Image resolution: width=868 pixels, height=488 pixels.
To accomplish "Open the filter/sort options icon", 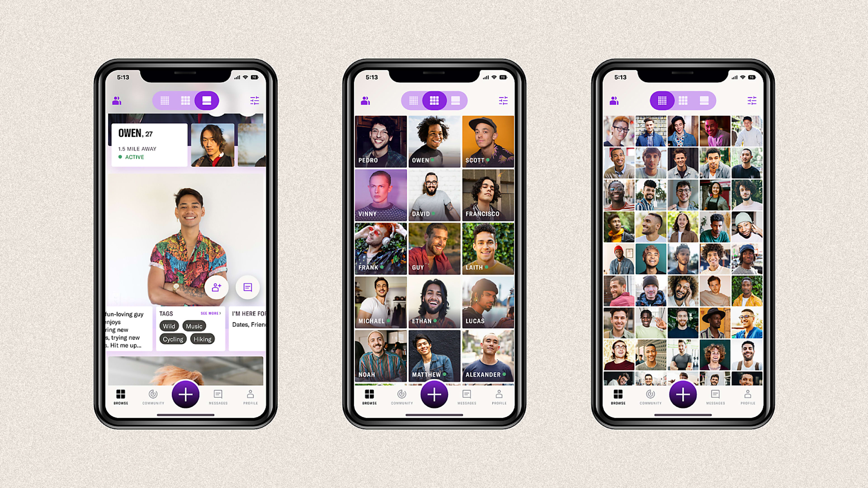I will (x=254, y=100).
